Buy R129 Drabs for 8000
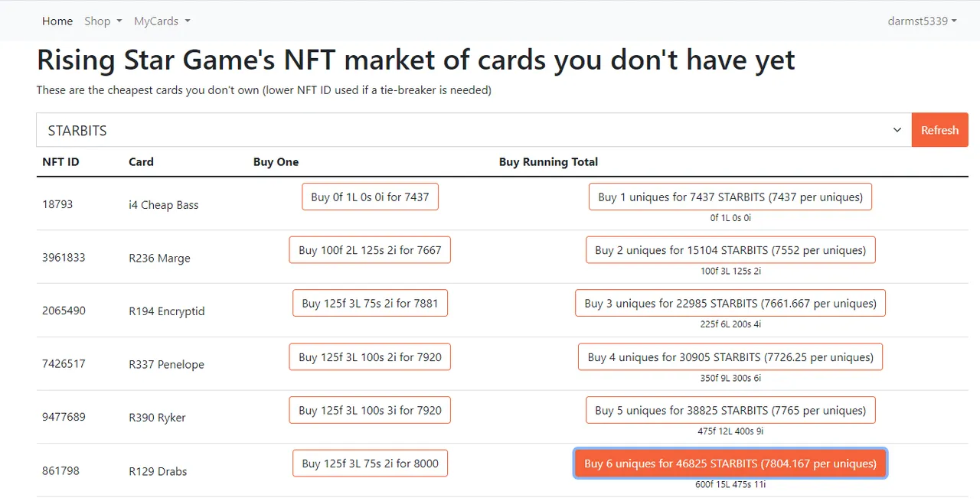The height and width of the screenshot is (501, 980). point(370,463)
